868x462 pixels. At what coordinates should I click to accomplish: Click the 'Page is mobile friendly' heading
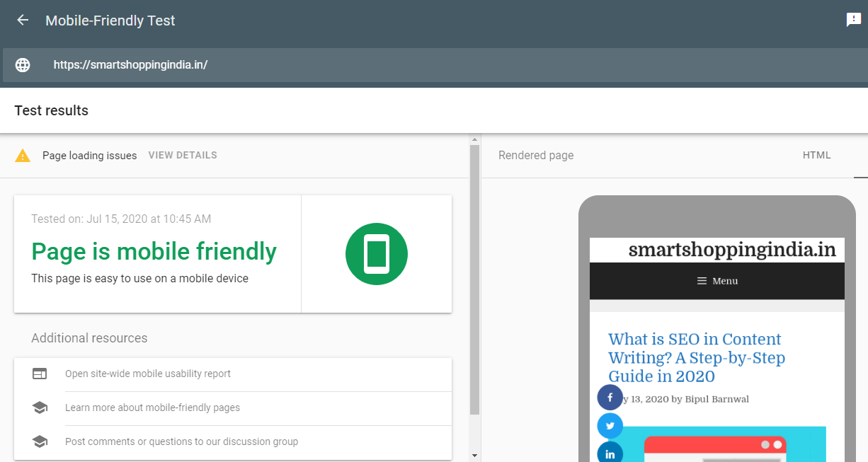click(x=154, y=251)
